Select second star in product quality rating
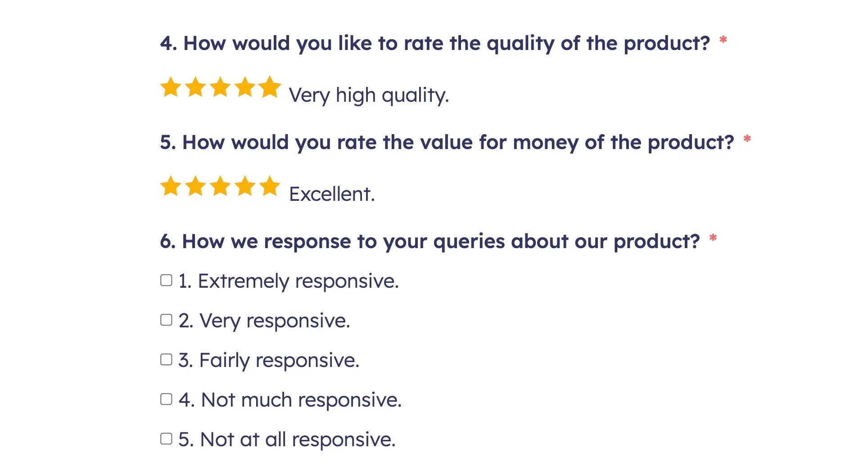This screenshot has width=868, height=471. (196, 87)
